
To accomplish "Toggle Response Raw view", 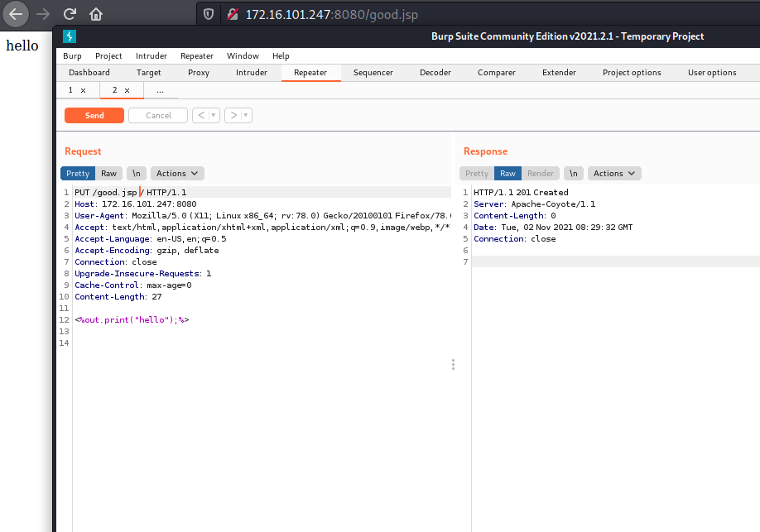I will tap(507, 174).
